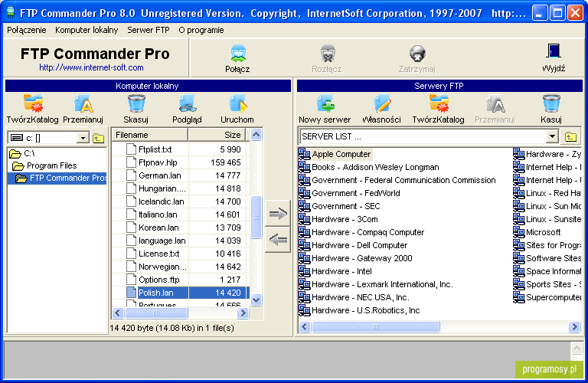Screen dimensions: 588x383
Task: Click the Rozłącz disconnect icon
Action: tap(328, 54)
